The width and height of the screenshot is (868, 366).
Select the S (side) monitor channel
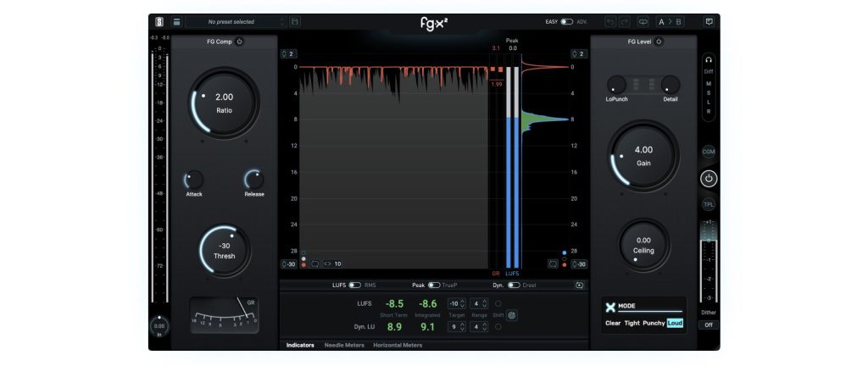click(x=709, y=93)
